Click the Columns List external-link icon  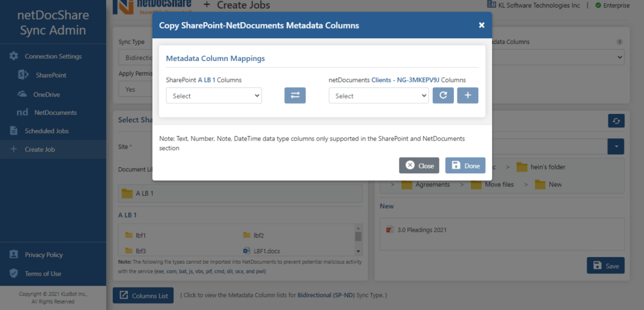coord(124,295)
